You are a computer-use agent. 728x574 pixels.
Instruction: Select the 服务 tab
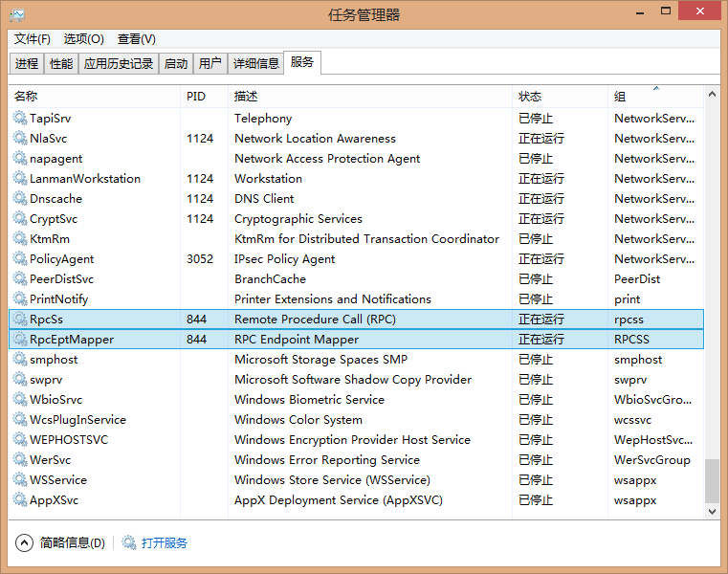tap(302, 62)
